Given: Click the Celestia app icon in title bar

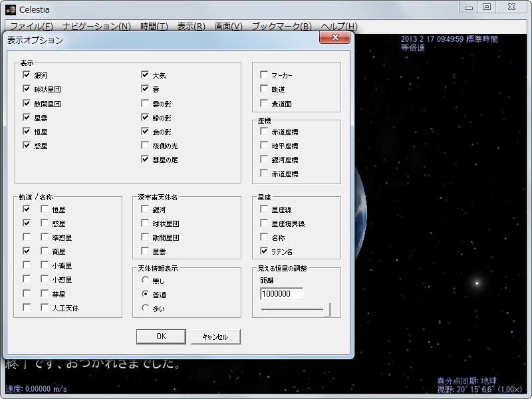Looking at the screenshot, I should (10, 9).
